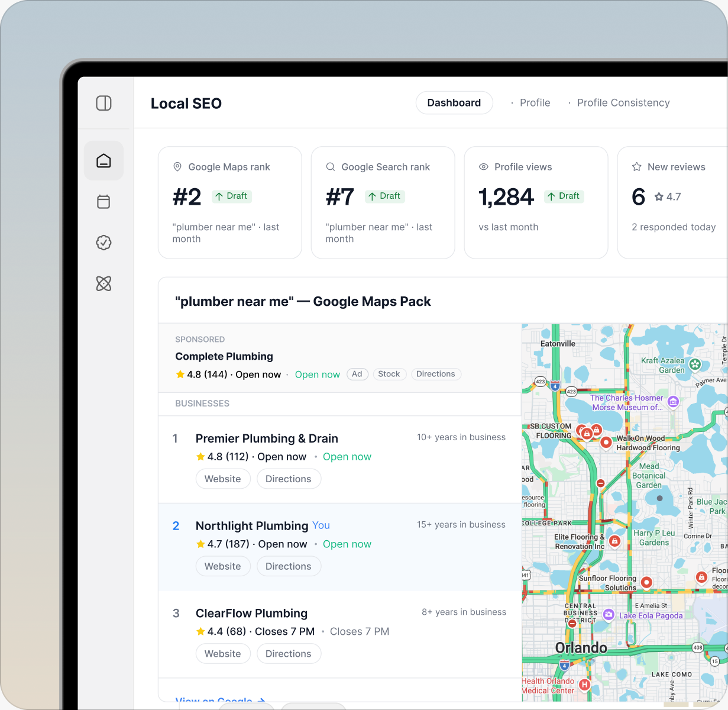Click the green 'Open now' for Premier Plumbing
This screenshot has height=710, width=728.
347,457
